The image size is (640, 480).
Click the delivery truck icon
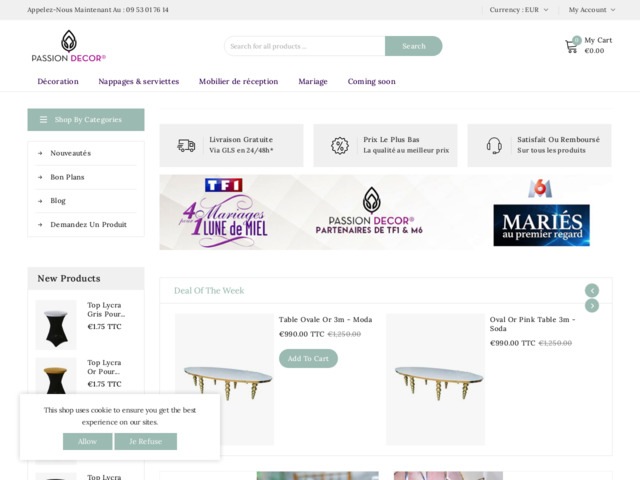pyautogui.click(x=186, y=145)
